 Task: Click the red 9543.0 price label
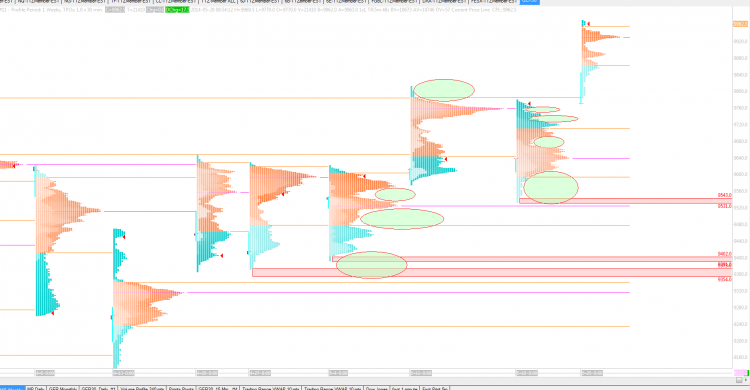pyautogui.click(x=725, y=195)
